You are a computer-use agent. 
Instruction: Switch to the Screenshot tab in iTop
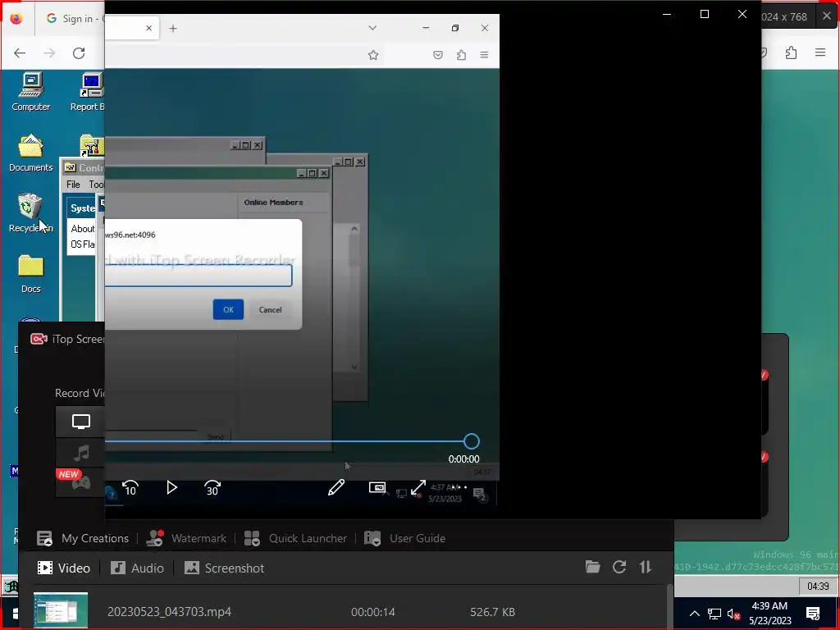click(x=225, y=568)
